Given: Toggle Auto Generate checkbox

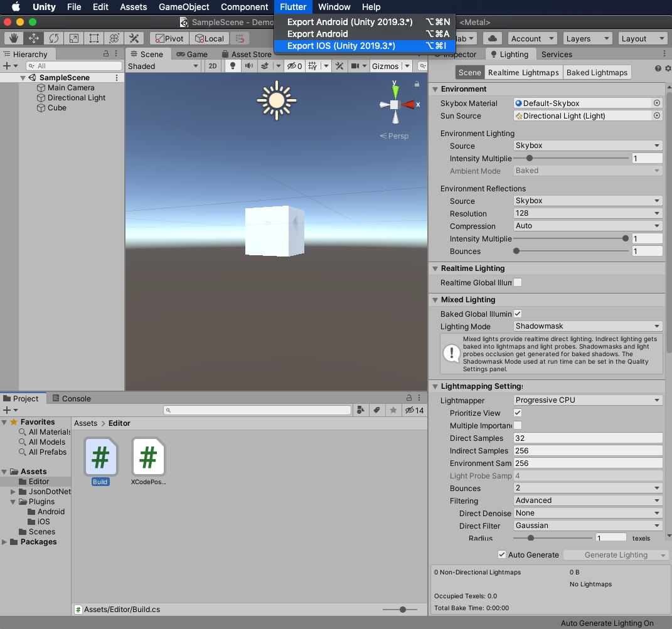Looking at the screenshot, I should (x=502, y=554).
